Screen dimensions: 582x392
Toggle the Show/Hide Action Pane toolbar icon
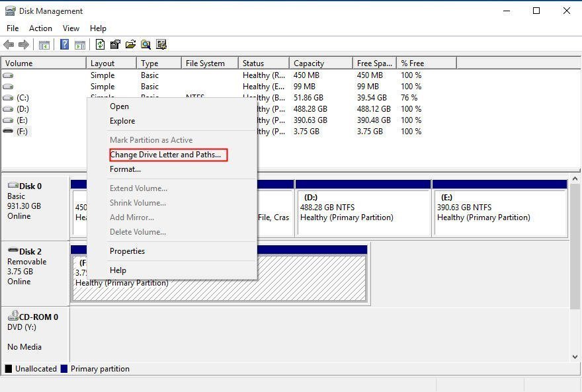[79, 44]
